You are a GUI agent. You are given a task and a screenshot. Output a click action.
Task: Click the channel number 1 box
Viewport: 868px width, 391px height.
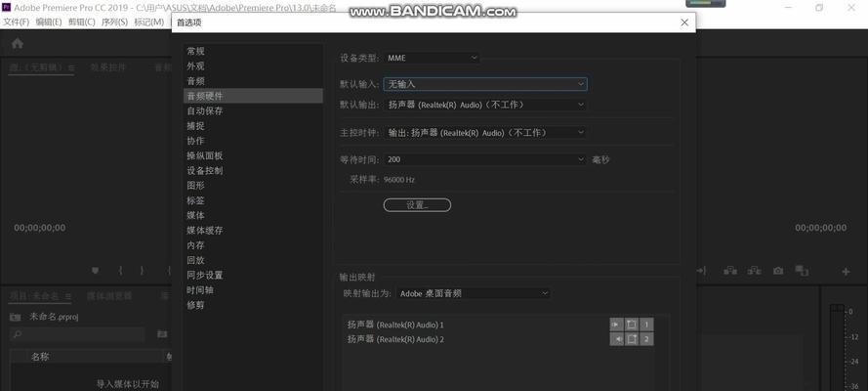[x=646, y=325]
